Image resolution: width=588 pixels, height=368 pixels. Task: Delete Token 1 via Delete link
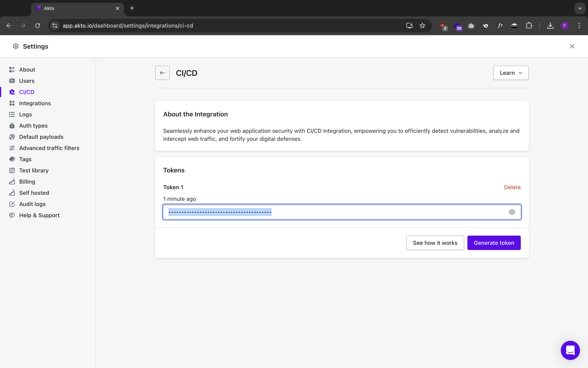(x=512, y=187)
